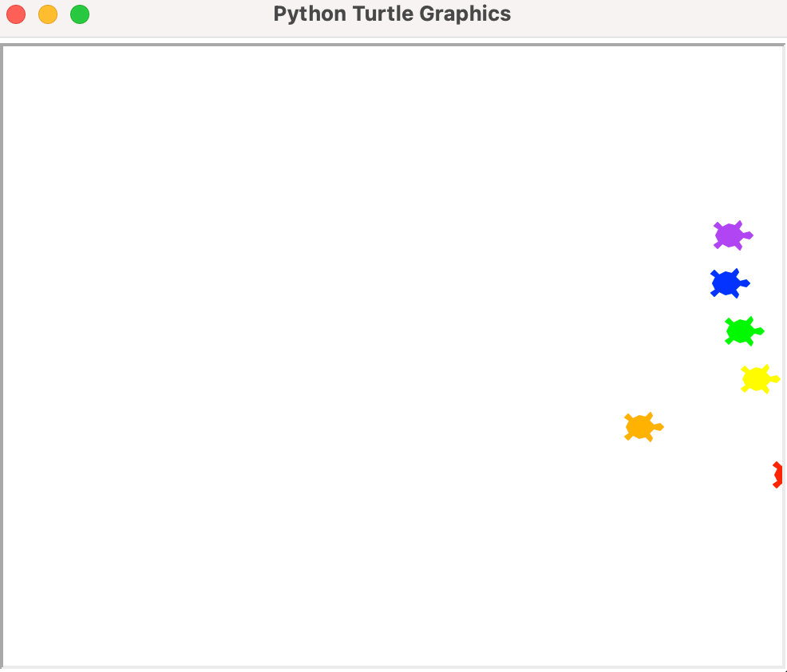The height and width of the screenshot is (672, 787).
Task: Select the blue turtle shape
Action: coord(727,283)
